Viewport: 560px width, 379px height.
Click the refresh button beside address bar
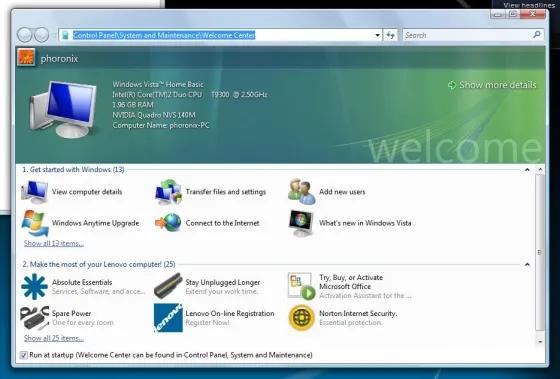pyautogui.click(x=390, y=35)
